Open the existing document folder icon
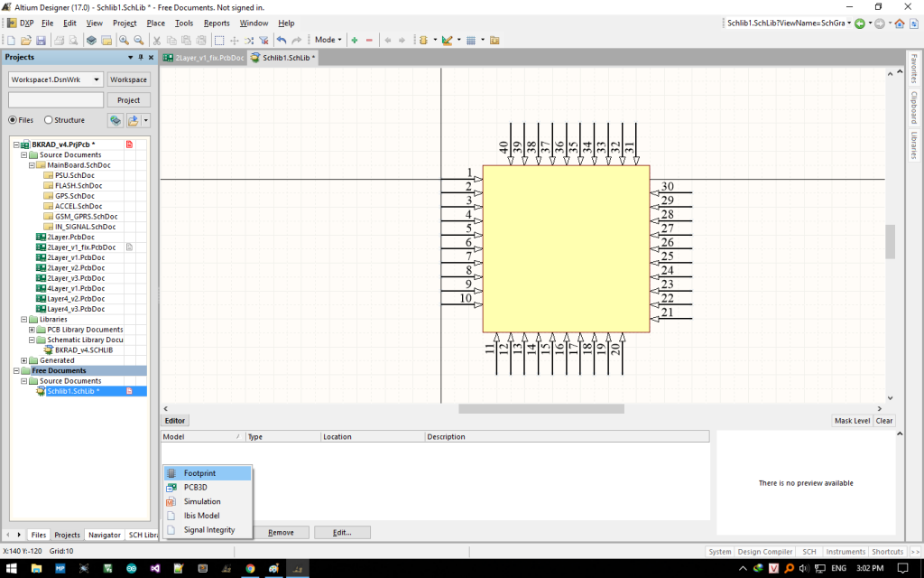This screenshot has width=924, height=578. pos(26,41)
